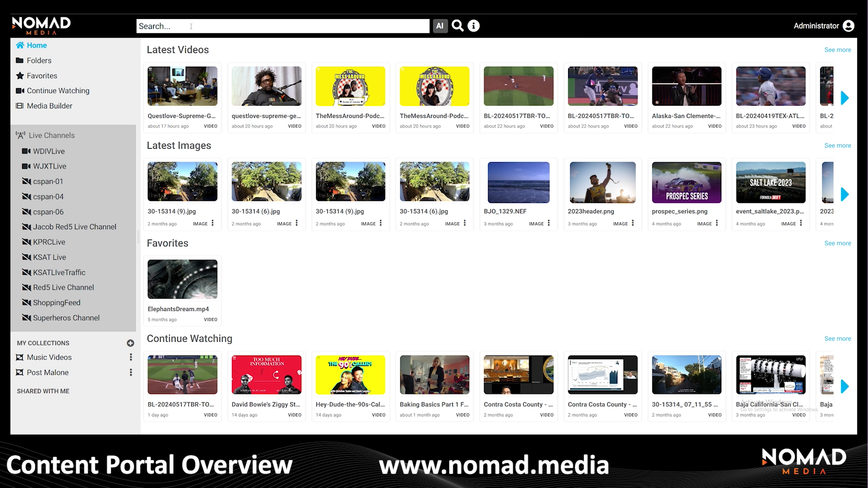This screenshot has width=868, height=488.
Task: Select the WDIVLive live channel
Action: [48, 151]
